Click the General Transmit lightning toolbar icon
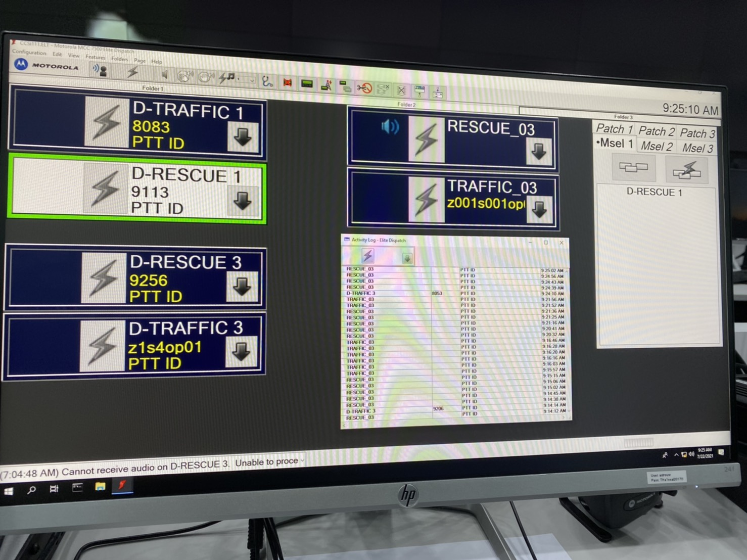 (132, 72)
